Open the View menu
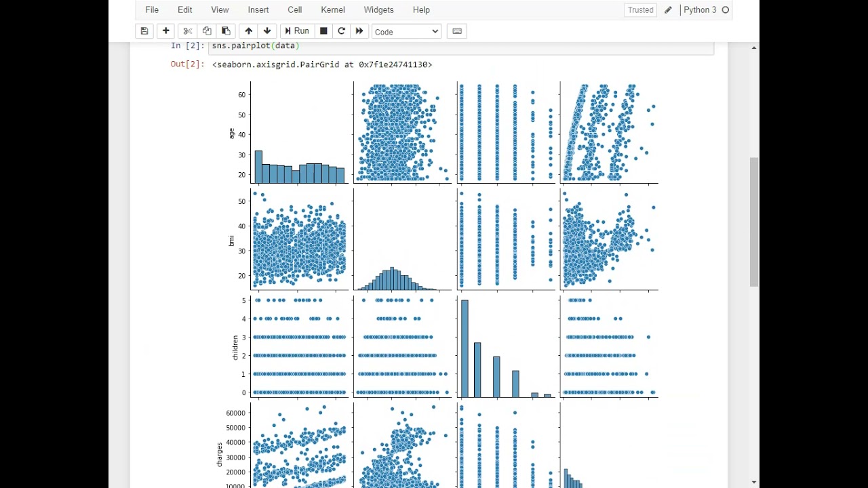 [220, 9]
